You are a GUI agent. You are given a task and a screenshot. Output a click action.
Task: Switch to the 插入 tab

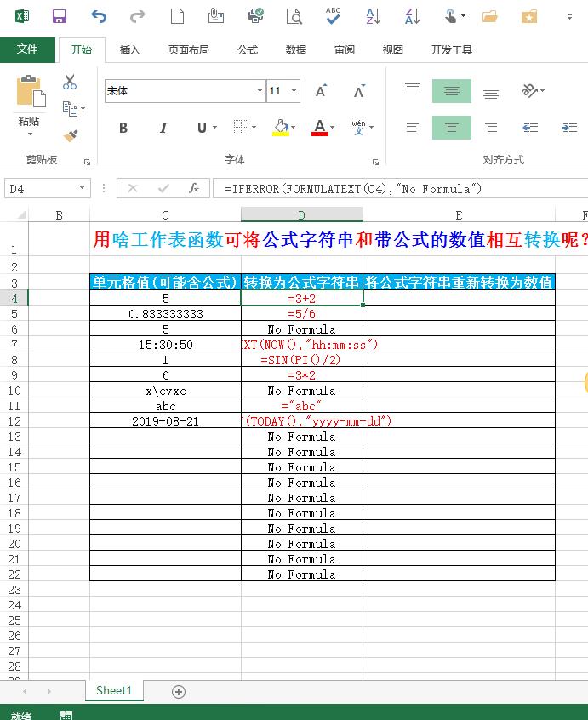click(130, 49)
